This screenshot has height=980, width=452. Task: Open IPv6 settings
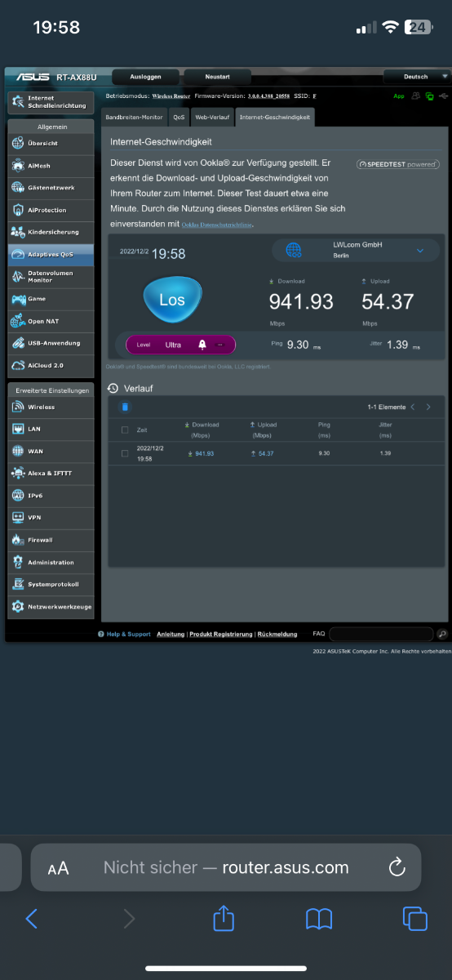coord(50,496)
